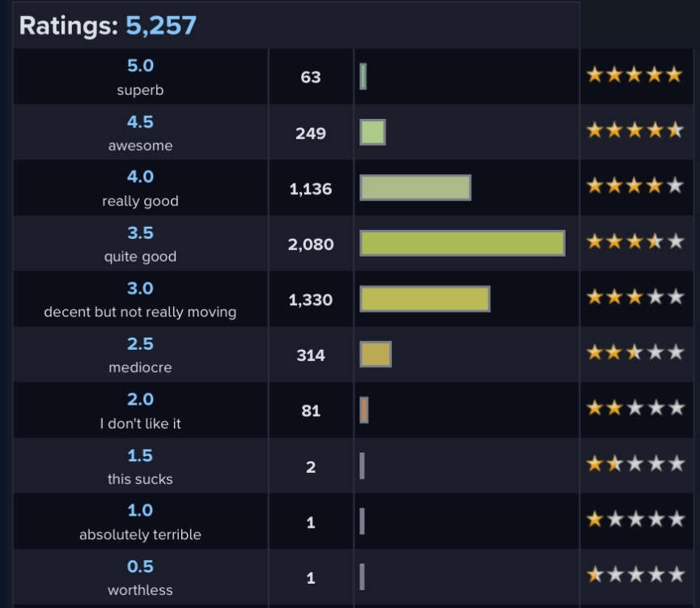Screen dimensions: 700x608
Task: Click the five-star rating icons for superb
Action: tap(634, 75)
